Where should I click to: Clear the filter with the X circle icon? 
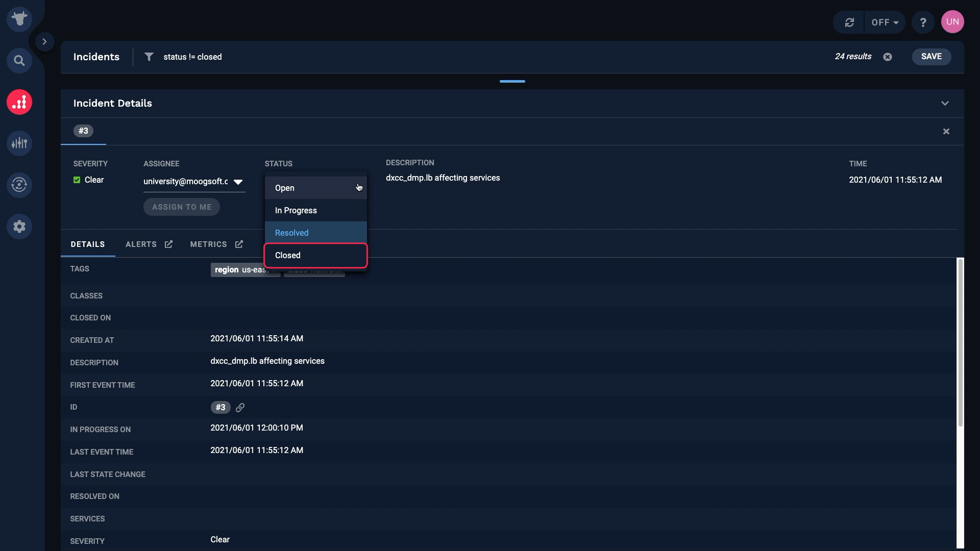point(888,57)
